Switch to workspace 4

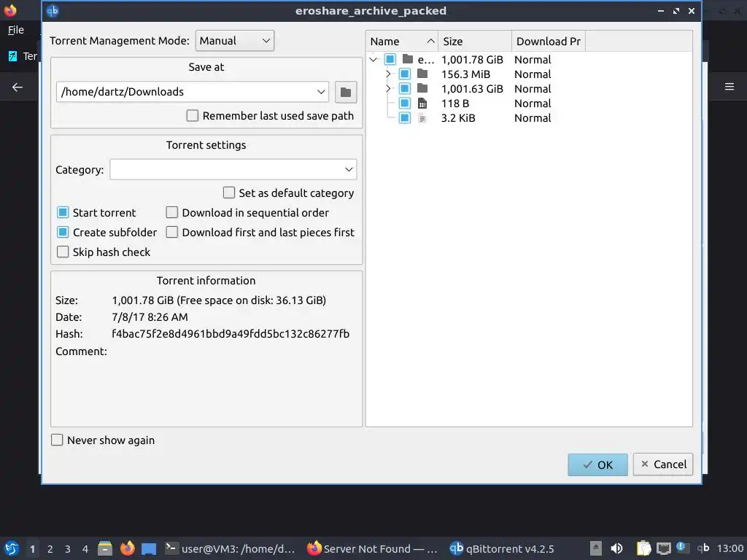coord(85,549)
